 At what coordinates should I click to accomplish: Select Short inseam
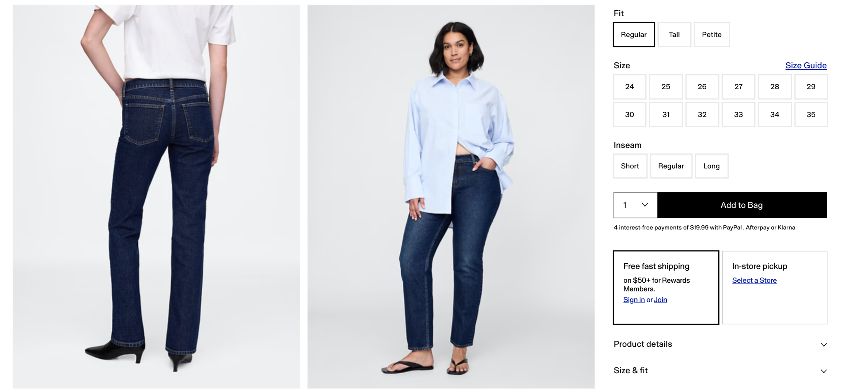tap(630, 166)
